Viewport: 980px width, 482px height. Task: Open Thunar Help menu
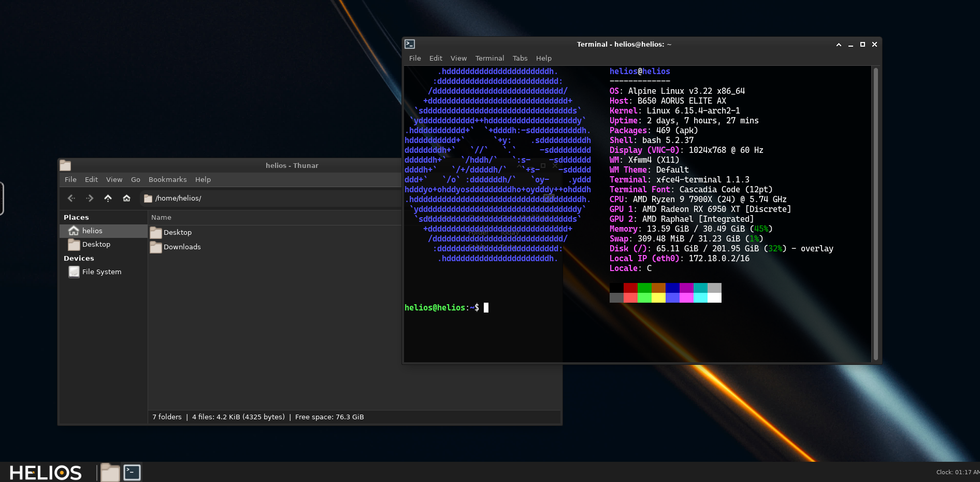(203, 179)
